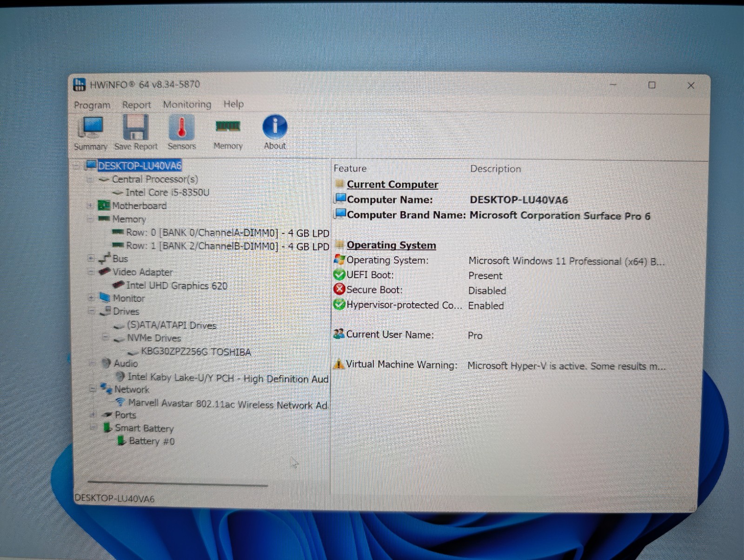Expand the Ports node
Image resolution: width=744 pixels, height=560 pixels.
point(93,414)
